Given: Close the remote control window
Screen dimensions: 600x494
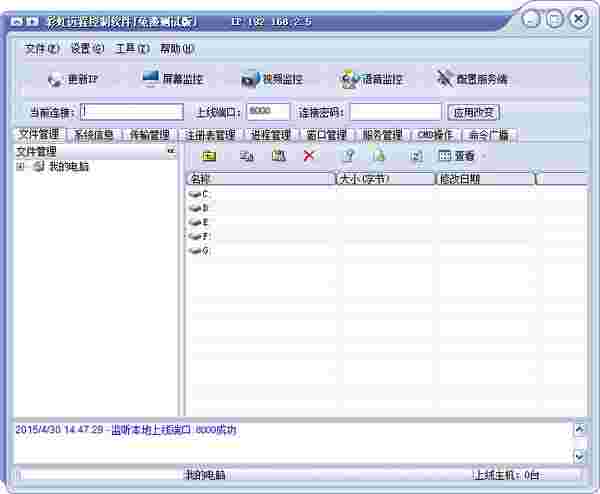Looking at the screenshot, I should coord(578,18).
